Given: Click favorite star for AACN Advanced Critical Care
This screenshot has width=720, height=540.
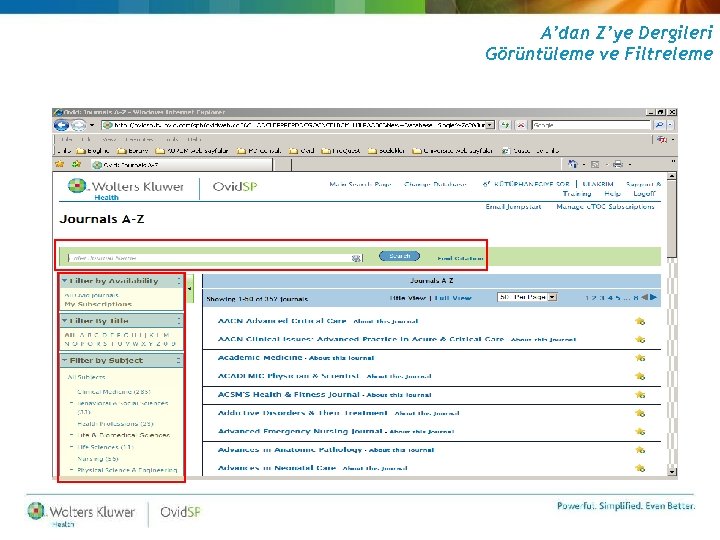Looking at the screenshot, I should (x=640, y=321).
